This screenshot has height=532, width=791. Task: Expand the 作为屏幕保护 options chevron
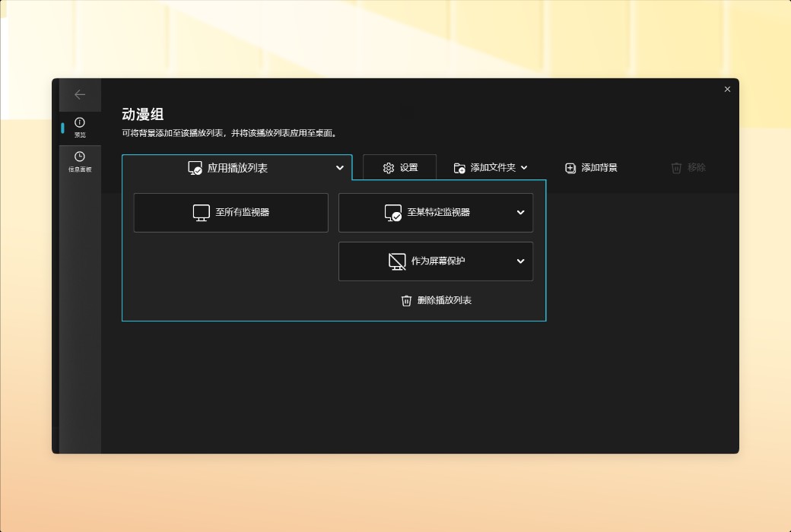point(520,261)
